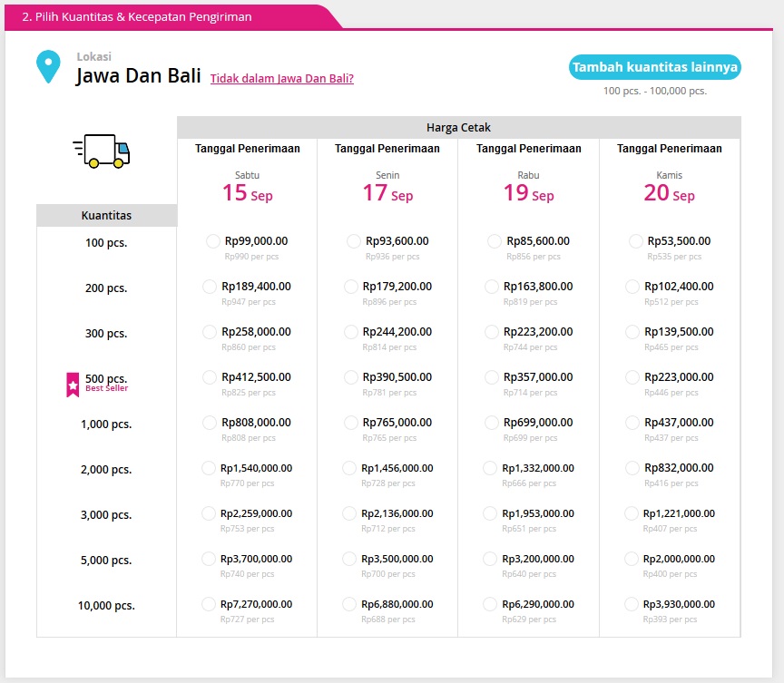Select the Rp163,800.00 radio button

pos(492,287)
